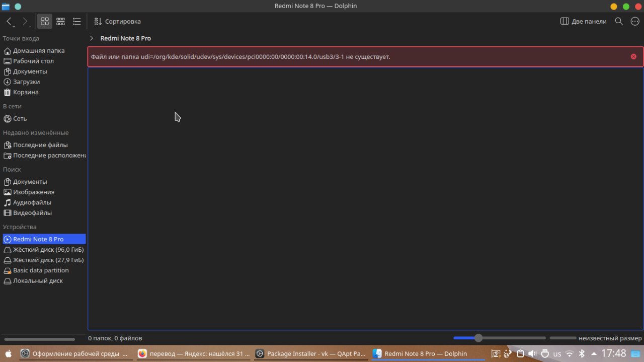This screenshot has width=644, height=362.
Task: Go back using the back arrow
Action: [x=9, y=21]
